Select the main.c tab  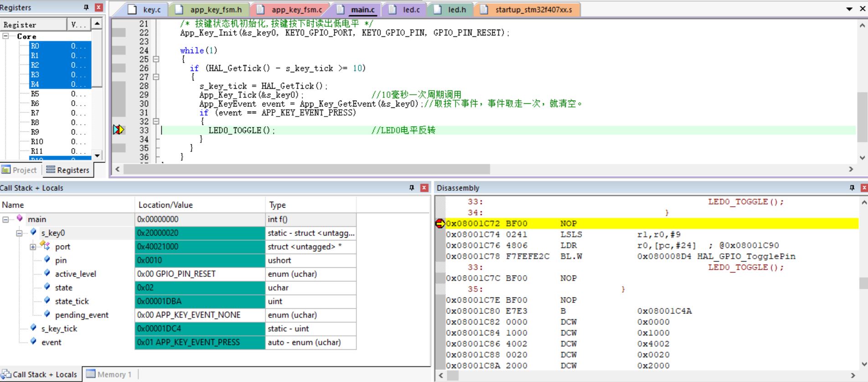(x=356, y=10)
